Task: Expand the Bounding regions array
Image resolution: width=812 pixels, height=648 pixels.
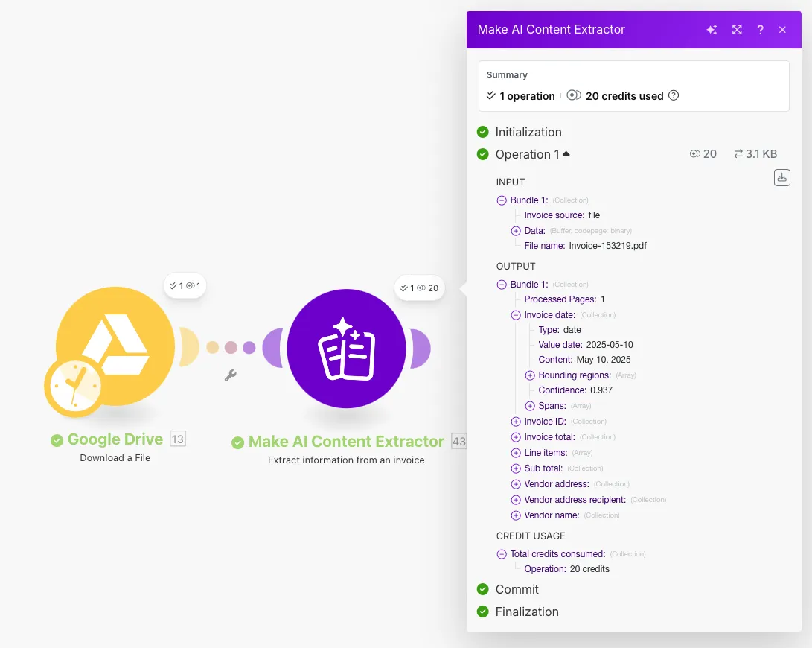Action: 530,375
